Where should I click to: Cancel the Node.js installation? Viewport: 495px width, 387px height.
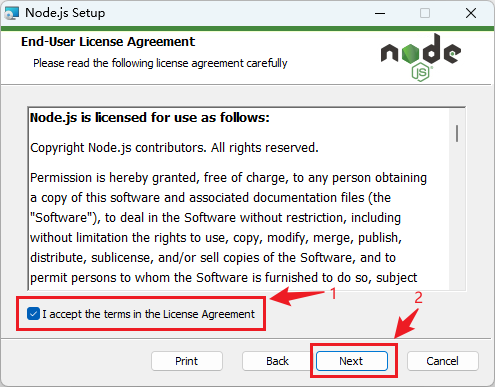pos(443,361)
